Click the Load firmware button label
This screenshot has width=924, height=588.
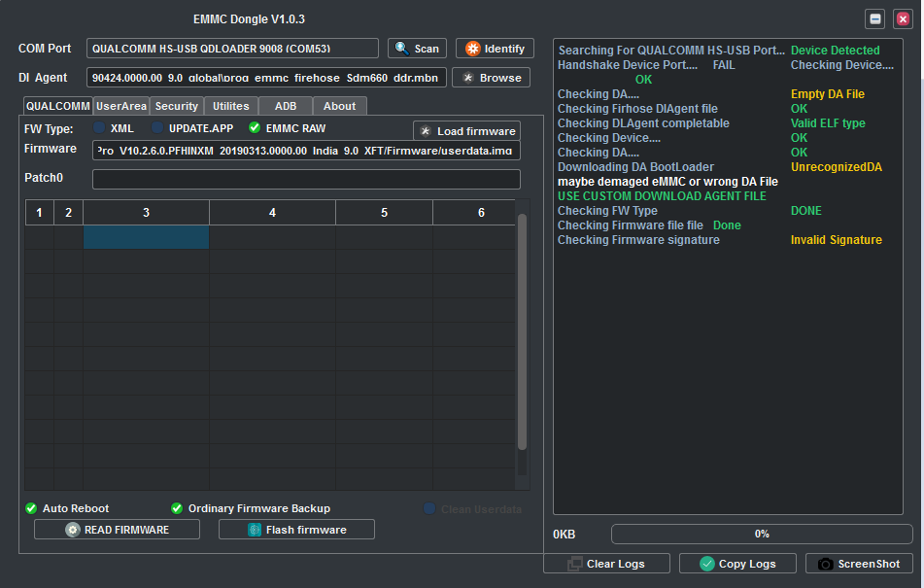[476, 131]
